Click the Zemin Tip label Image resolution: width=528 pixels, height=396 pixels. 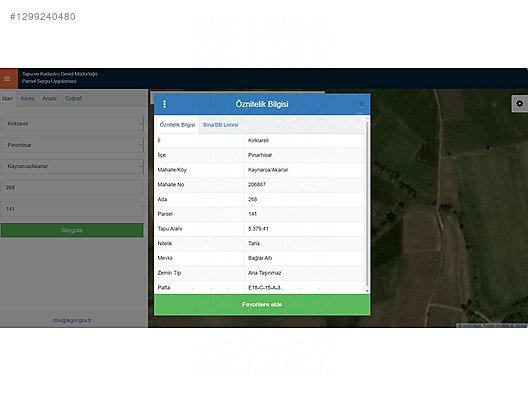coord(169,273)
